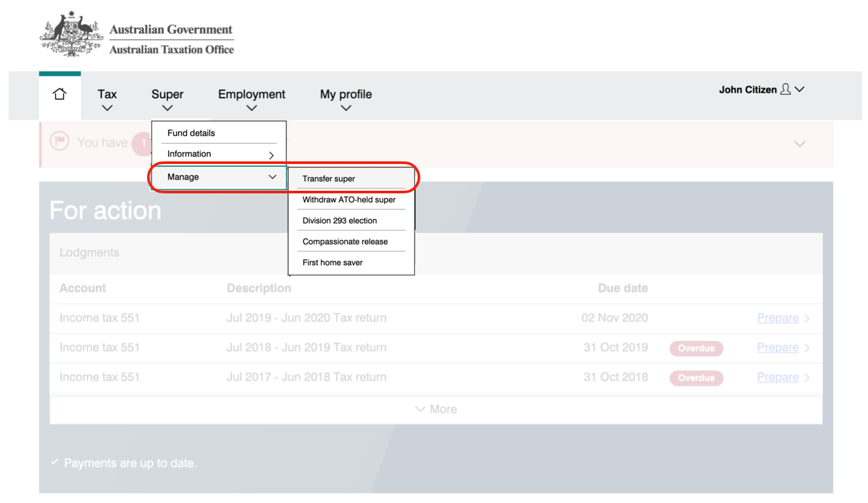This screenshot has width=868, height=503.
Task: Click Prepare for the Jul 2019 tax return
Action: coord(778,317)
